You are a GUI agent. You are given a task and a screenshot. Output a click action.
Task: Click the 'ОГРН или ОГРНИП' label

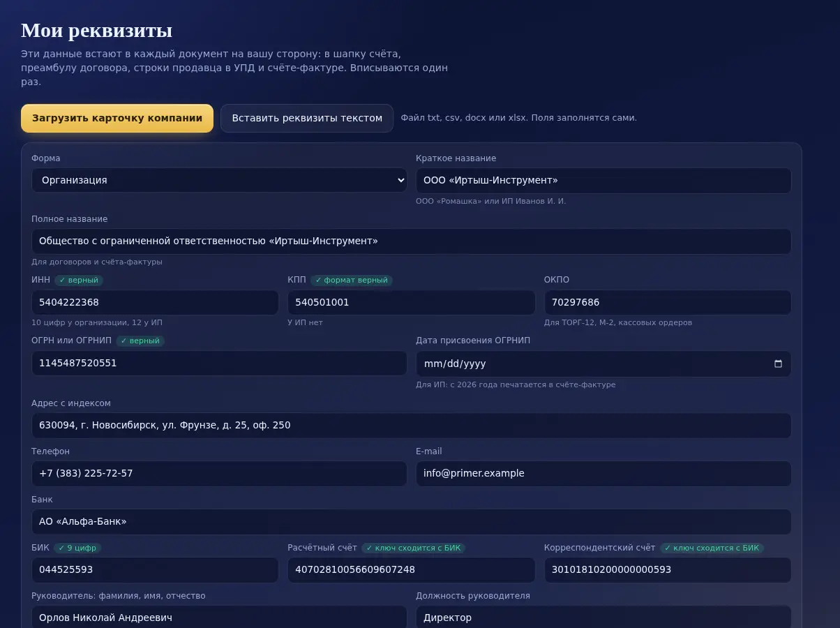click(71, 341)
